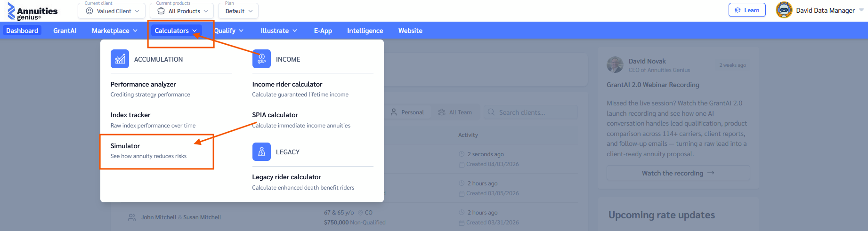Click the David Data Manager avatar

(x=784, y=10)
